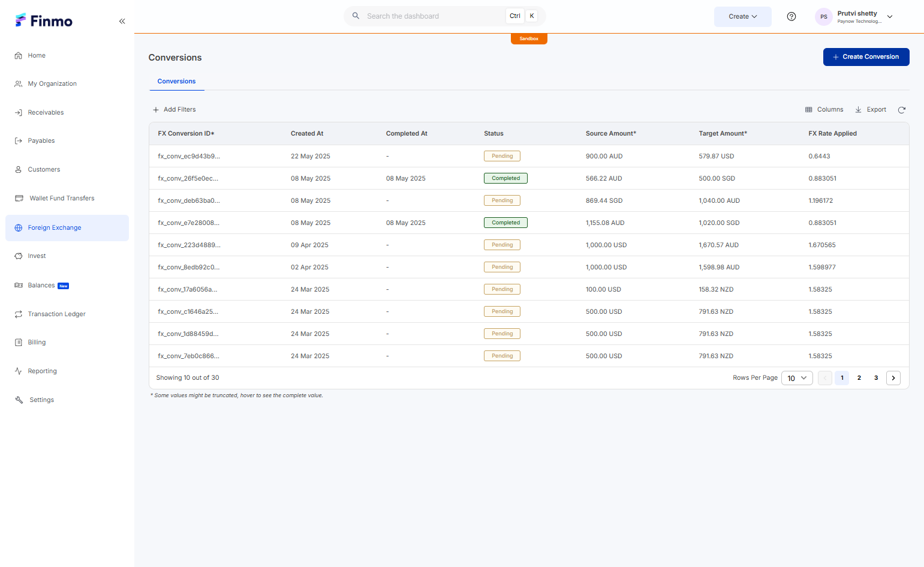Click the Balances New badge

pos(64,286)
